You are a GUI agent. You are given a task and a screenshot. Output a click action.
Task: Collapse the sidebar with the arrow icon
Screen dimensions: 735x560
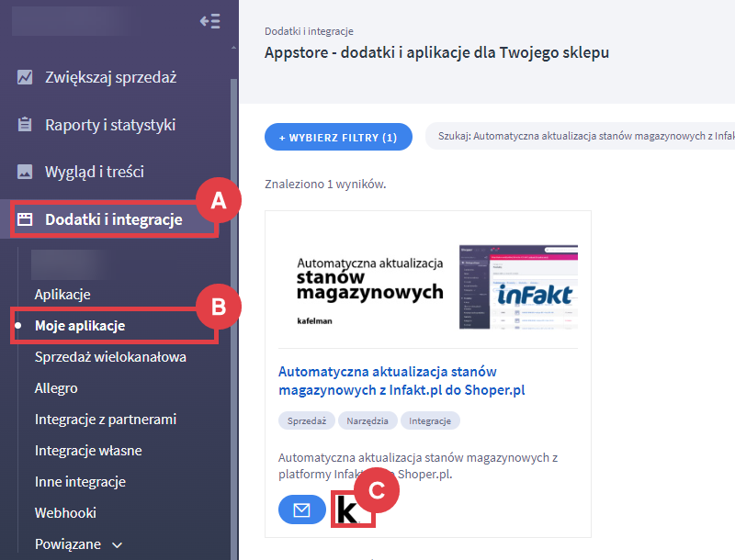209,21
